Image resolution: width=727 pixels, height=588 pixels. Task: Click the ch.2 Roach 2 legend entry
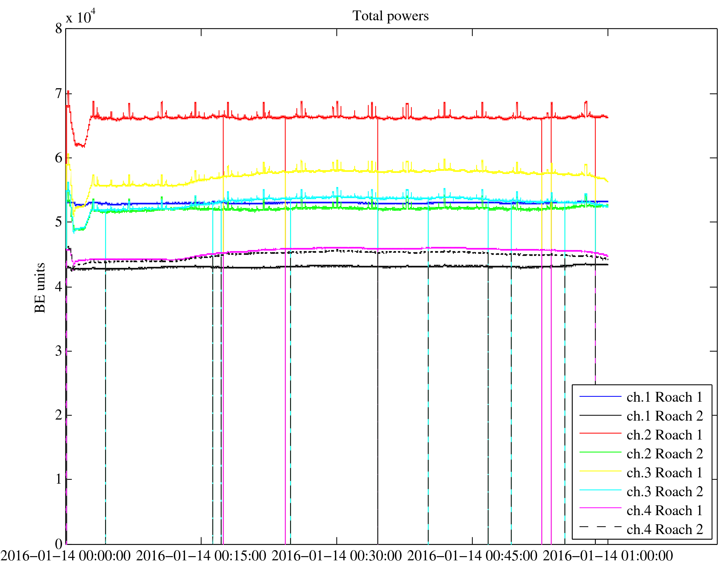coord(664,454)
